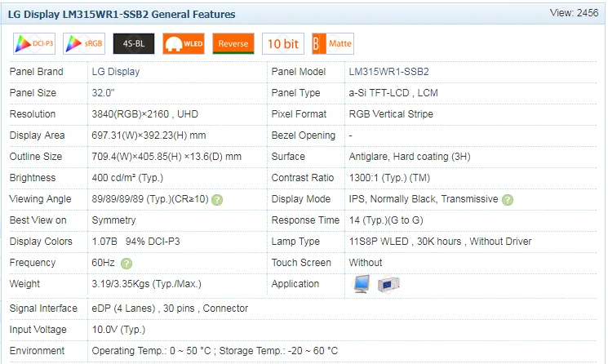
Task: Select the 32.0" panel size value
Action: pyautogui.click(x=103, y=93)
